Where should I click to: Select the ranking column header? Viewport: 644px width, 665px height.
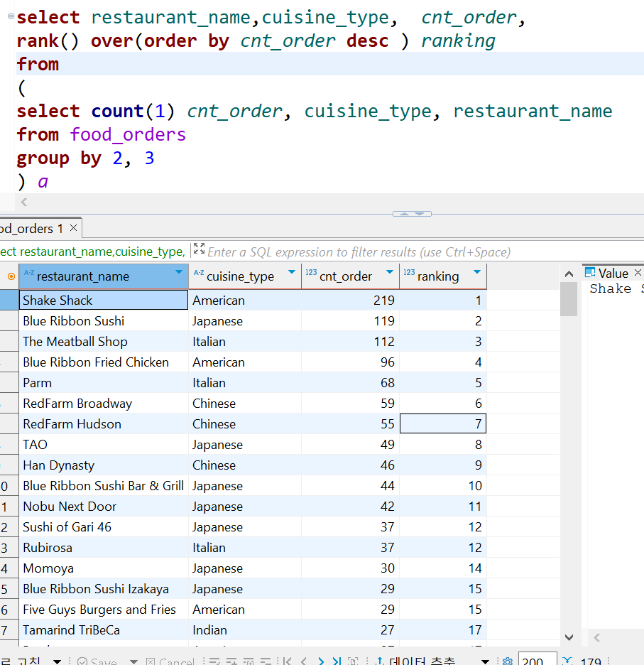pos(443,276)
